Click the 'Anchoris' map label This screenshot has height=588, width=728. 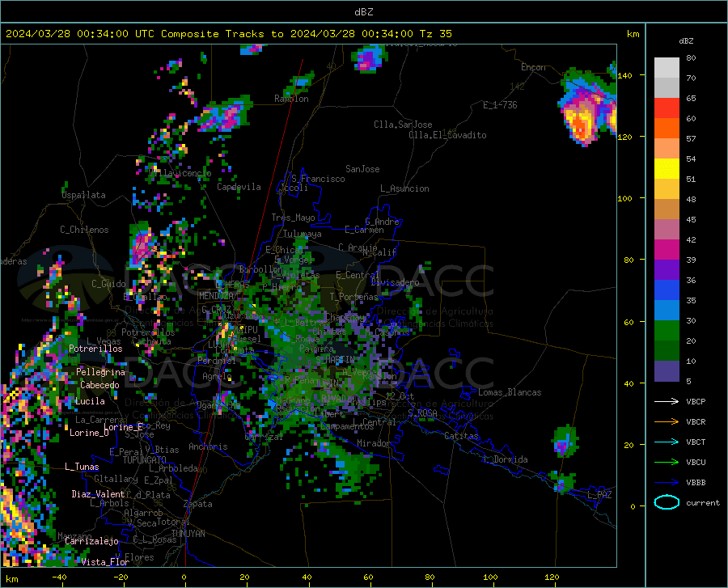click(208, 446)
